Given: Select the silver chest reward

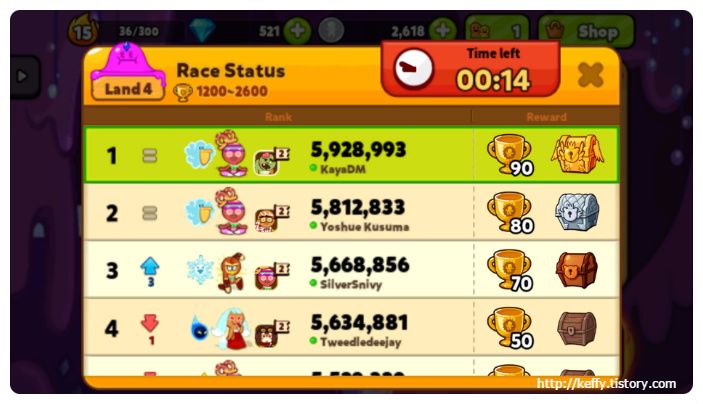Looking at the screenshot, I should (577, 212).
